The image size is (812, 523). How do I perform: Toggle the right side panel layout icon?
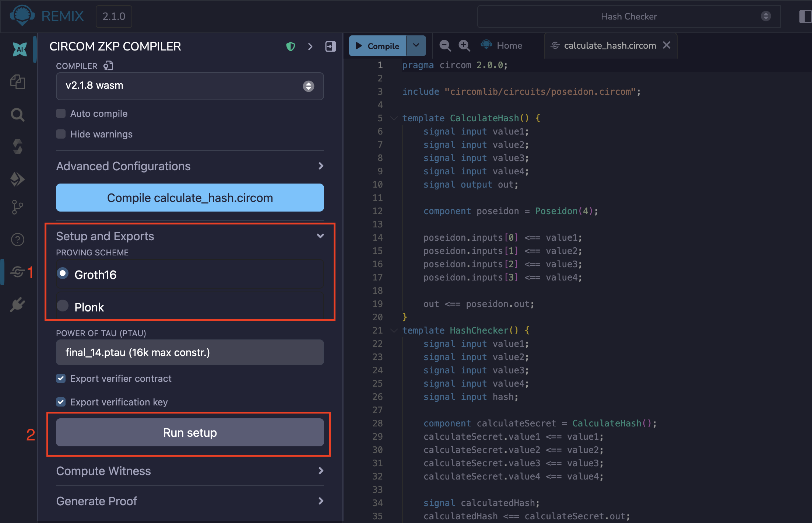click(x=805, y=17)
